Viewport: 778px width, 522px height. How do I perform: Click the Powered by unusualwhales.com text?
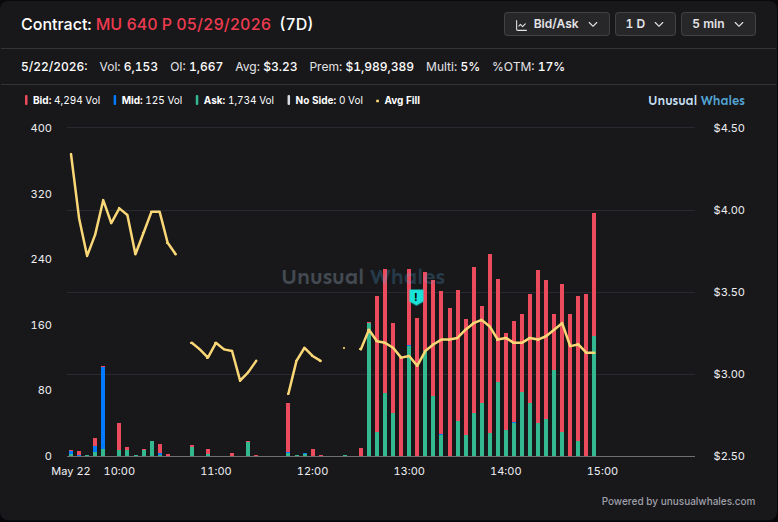pos(678,501)
